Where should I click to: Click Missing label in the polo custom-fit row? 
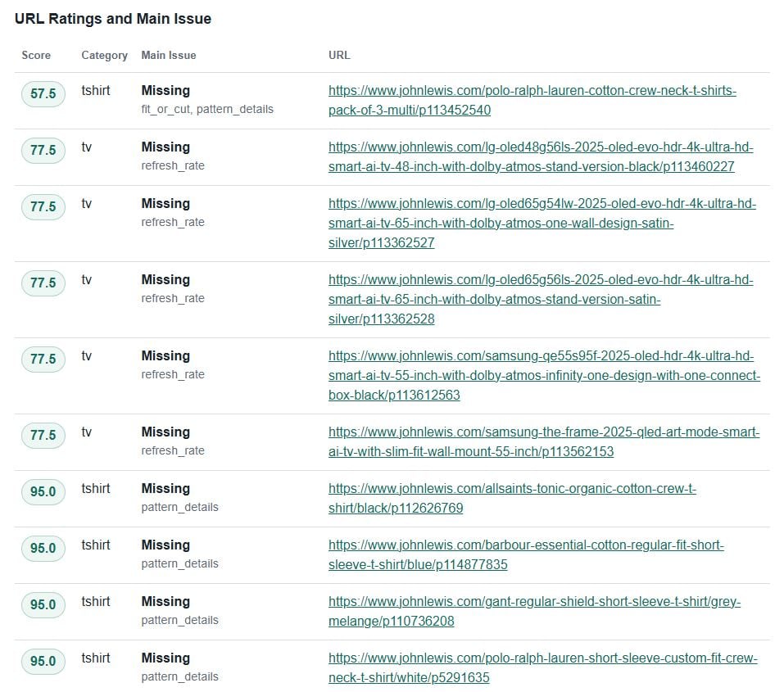click(x=165, y=658)
